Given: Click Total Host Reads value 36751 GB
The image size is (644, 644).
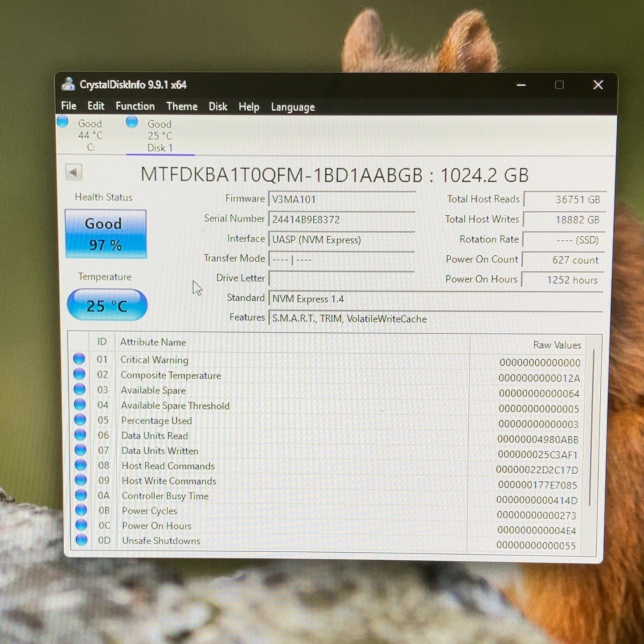Looking at the screenshot, I should (x=565, y=199).
